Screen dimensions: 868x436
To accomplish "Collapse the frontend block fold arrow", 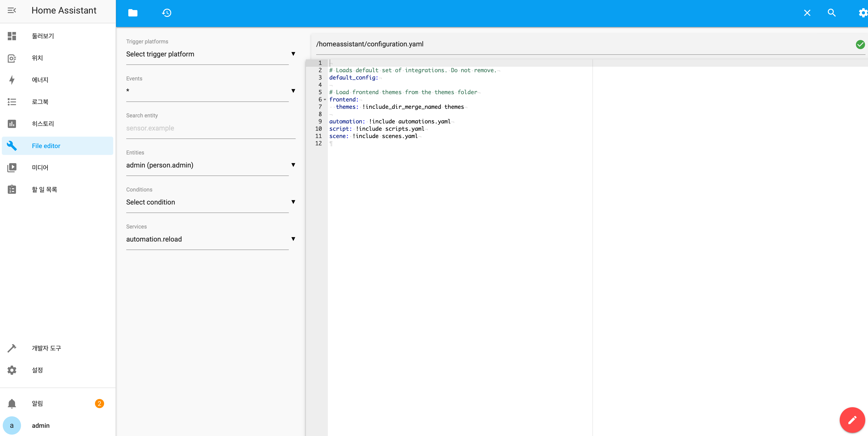I will (x=325, y=99).
